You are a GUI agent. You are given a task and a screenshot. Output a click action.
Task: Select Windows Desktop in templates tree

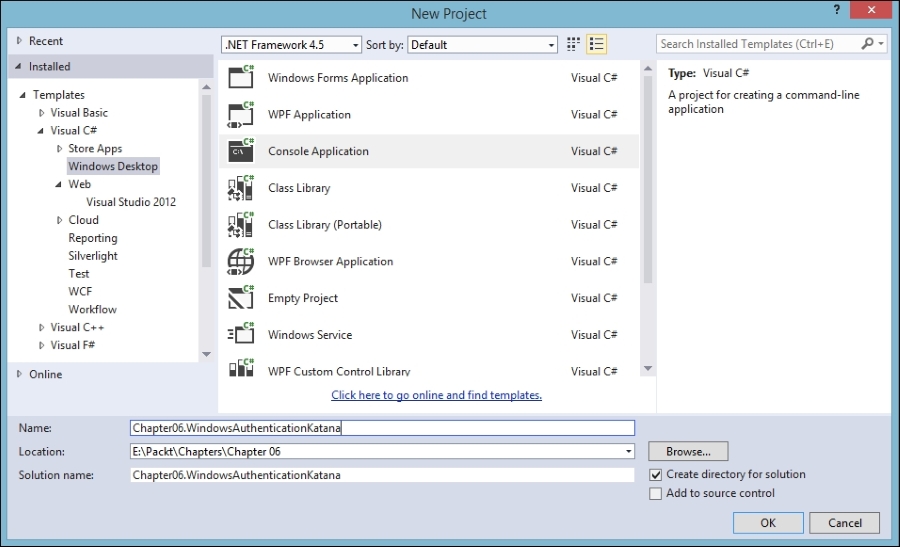tap(113, 166)
